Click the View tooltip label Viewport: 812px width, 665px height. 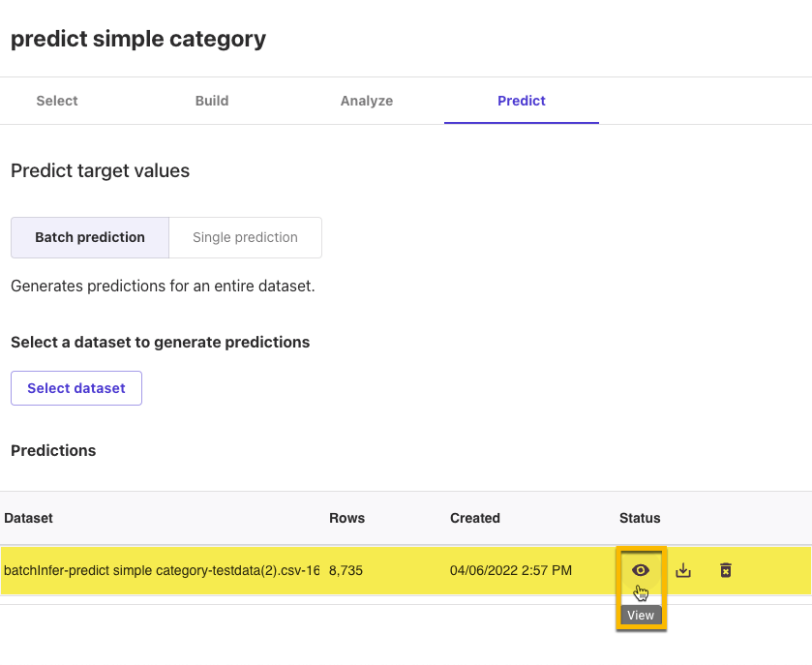(x=641, y=616)
